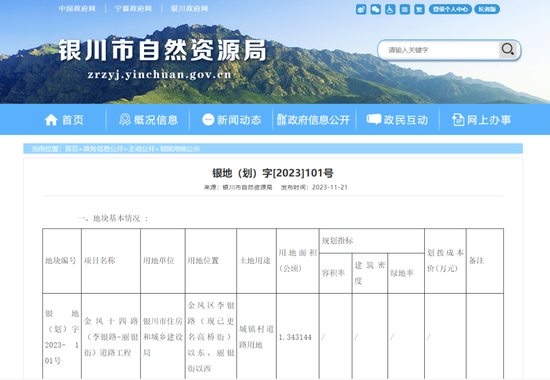Click 划拨用地公示 in the breadcrumb
The width and height of the screenshot is (550, 380).
180,149
